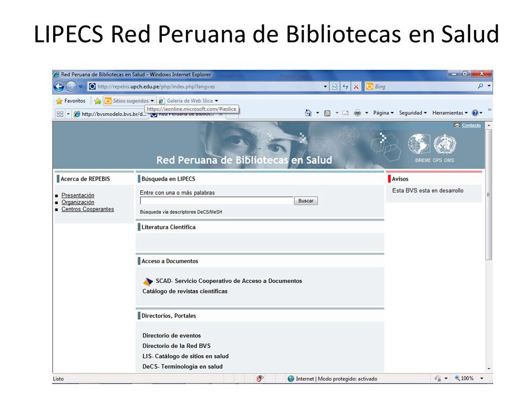Open LIS- Catálogo de sitios en salud

point(185,356)
